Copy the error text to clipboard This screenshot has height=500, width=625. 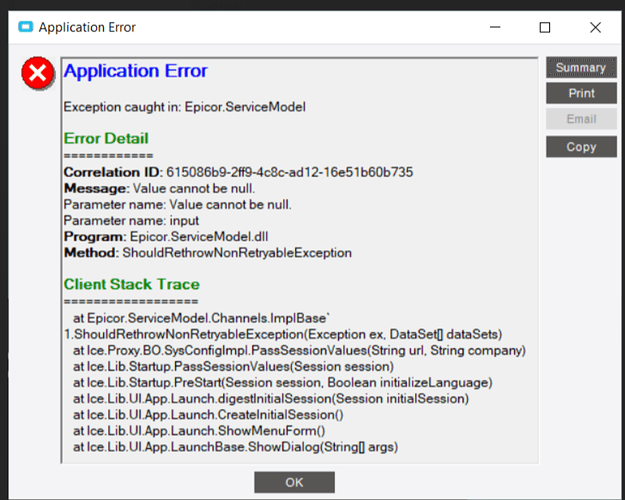tap(581, 147)
